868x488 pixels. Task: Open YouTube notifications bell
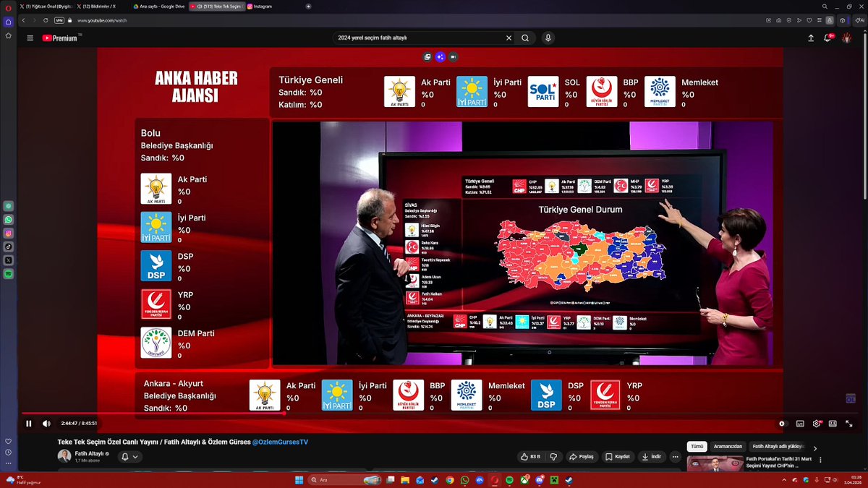[828, 38]
